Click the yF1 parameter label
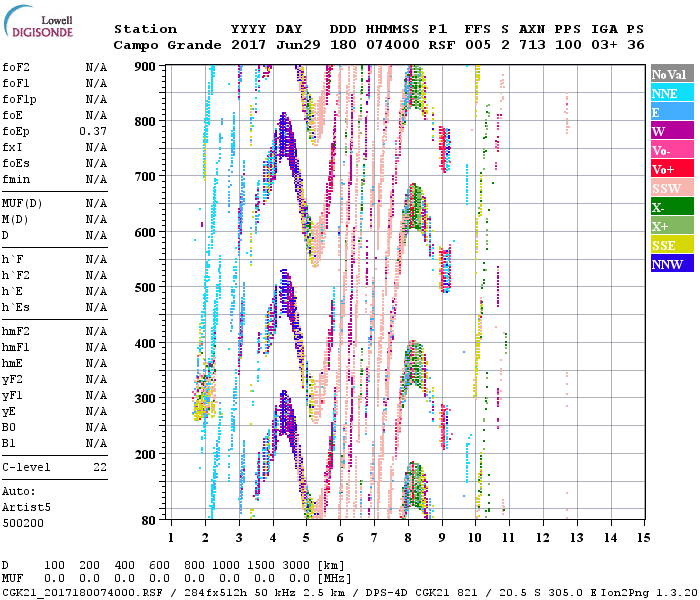Viewport: 700px width, 600px height. point(12,396)
